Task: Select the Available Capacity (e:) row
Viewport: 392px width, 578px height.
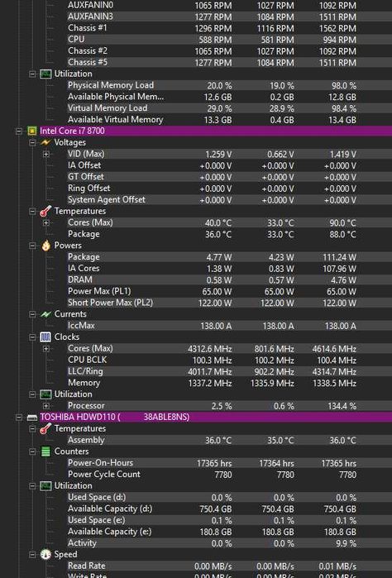Action: tap(229, 532)
